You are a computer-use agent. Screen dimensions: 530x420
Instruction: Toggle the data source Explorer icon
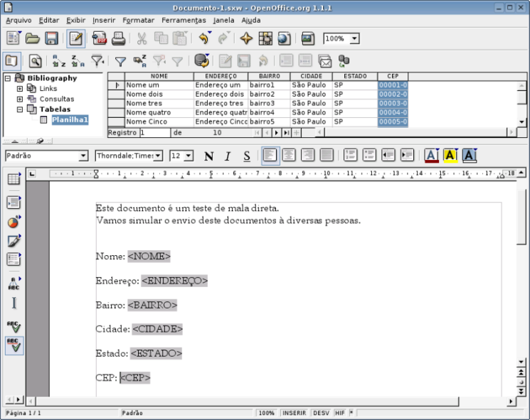[12, 61]
